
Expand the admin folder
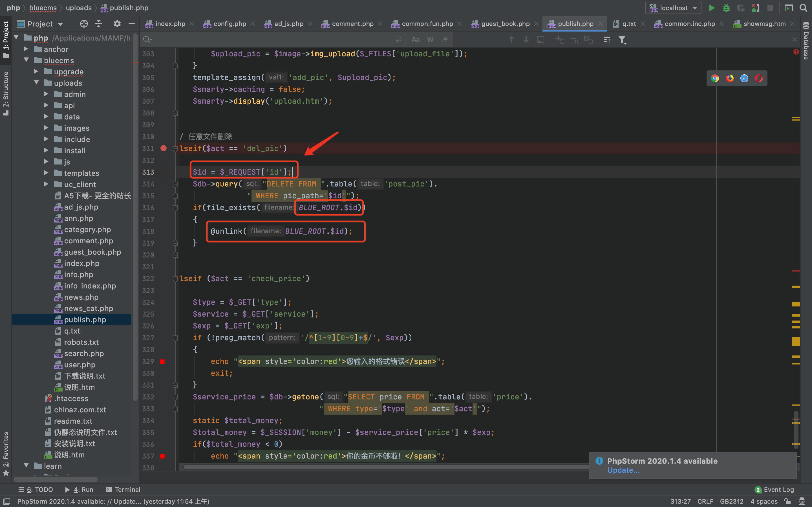click(46, 94)
